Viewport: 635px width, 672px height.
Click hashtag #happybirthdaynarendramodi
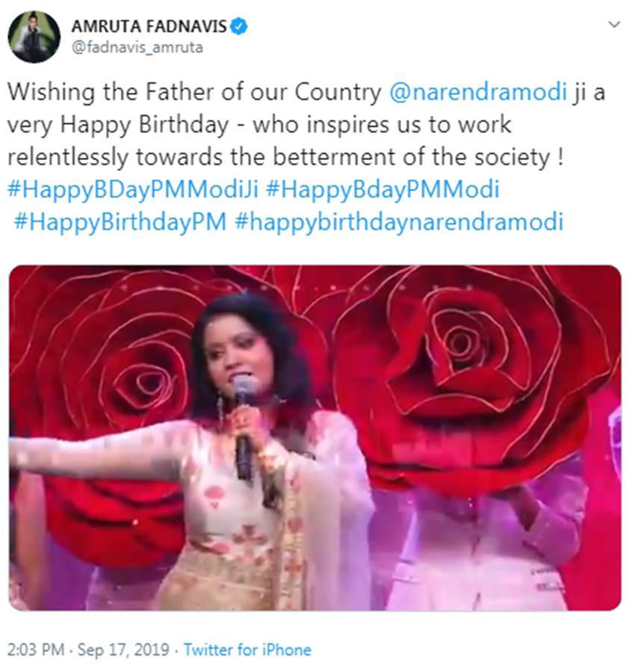[399, 222]
